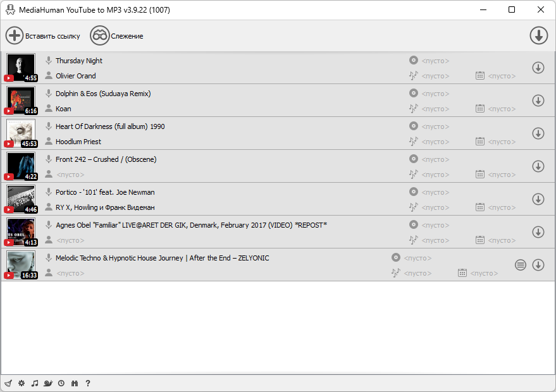The width and height of the screenshot is (556, 392).
Task: Open Agnes Obel live video thumbnail
Action: (x=21, y=232)
